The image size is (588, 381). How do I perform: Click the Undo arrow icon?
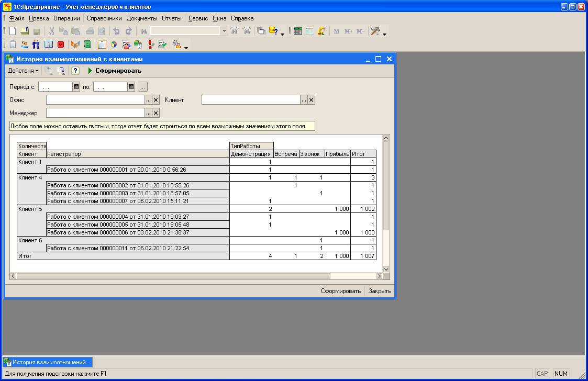117,31
